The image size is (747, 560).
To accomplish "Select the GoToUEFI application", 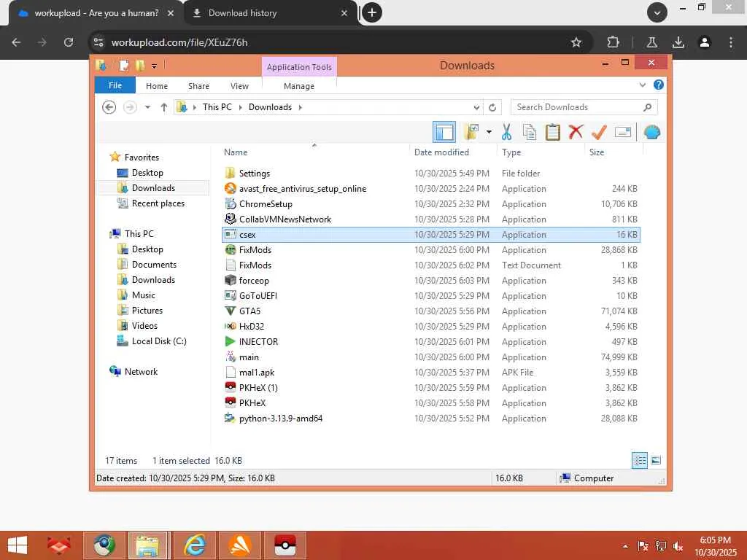I will tap(430, 296).
